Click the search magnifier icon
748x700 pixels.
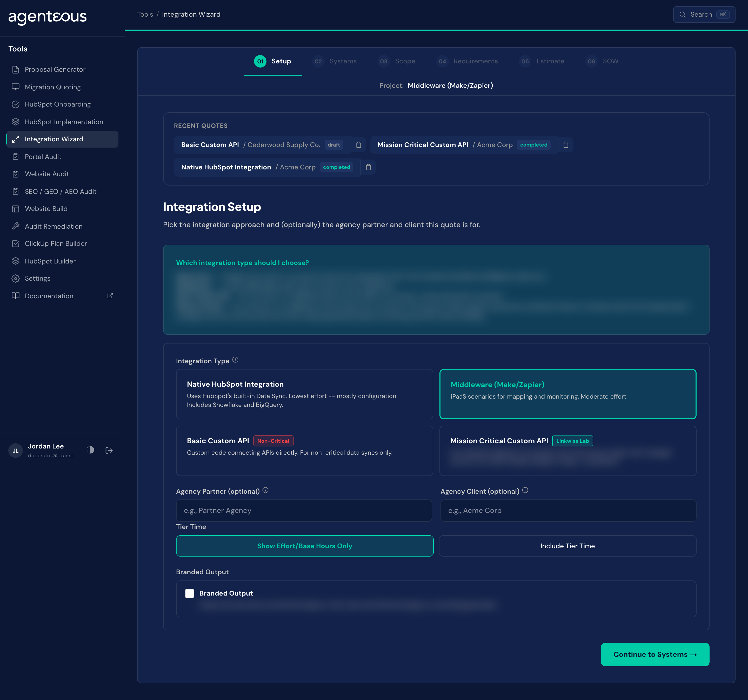[682, 14]
